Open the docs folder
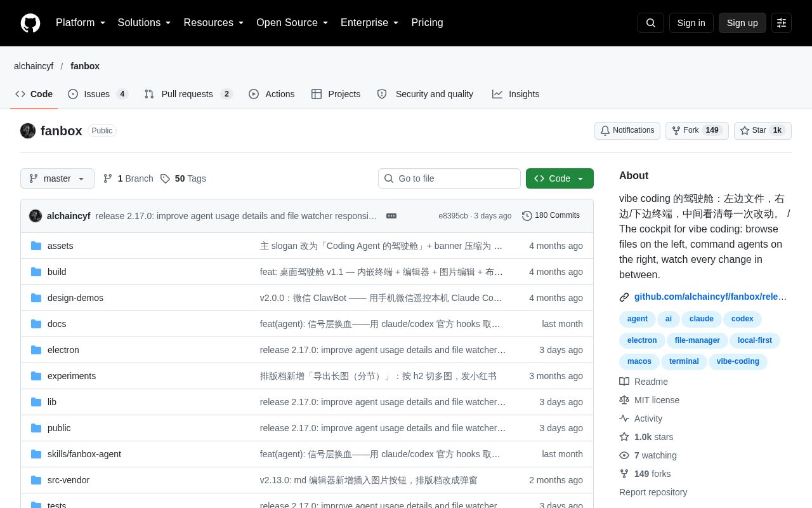Viewport: 812px width, 508px height. pyautogui.click(x=57, y=324)
